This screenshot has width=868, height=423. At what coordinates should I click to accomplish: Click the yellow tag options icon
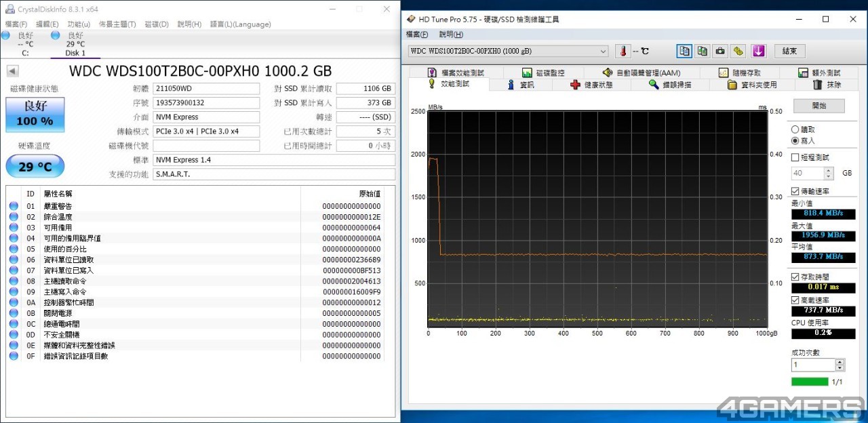click(738, 51)
